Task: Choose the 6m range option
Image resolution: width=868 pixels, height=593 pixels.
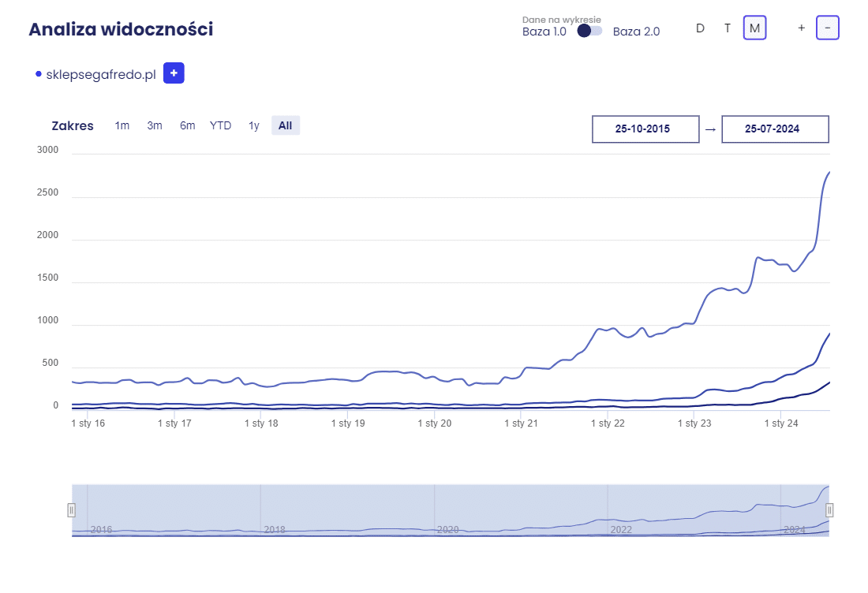Action: tap(188, 125)
